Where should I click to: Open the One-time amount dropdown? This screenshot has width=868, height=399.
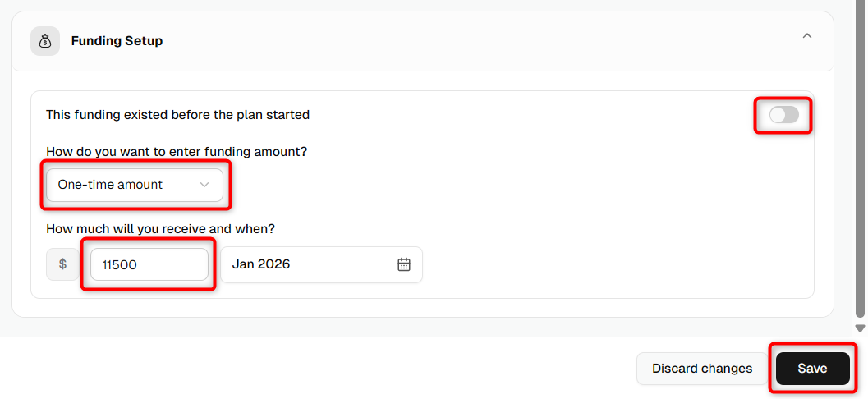tap(135, 185)
